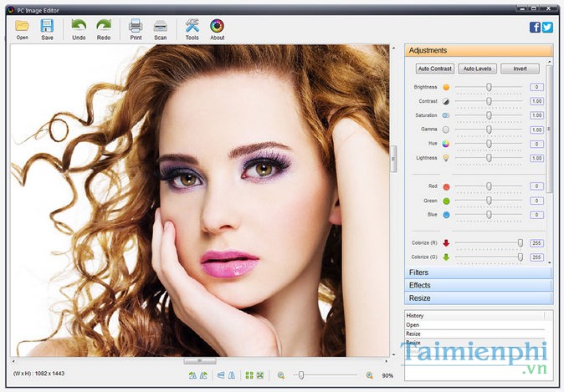Click the Lightness bulb icon
This screenshot has width=564, height=392.
coord(446,158)
